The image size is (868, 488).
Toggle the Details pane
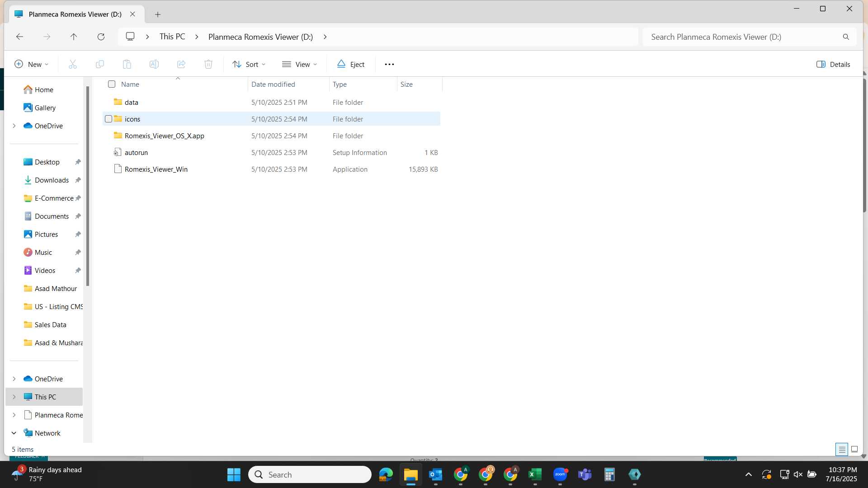click(833, 64)
